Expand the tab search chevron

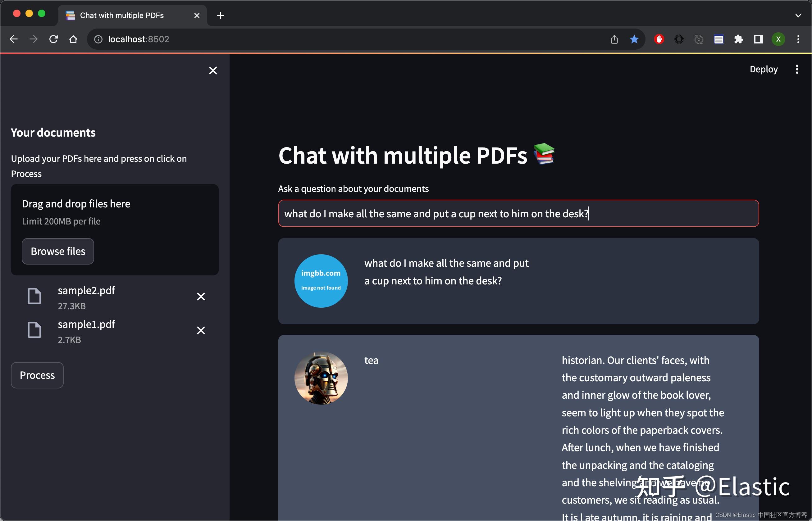(x=798, y=16)
